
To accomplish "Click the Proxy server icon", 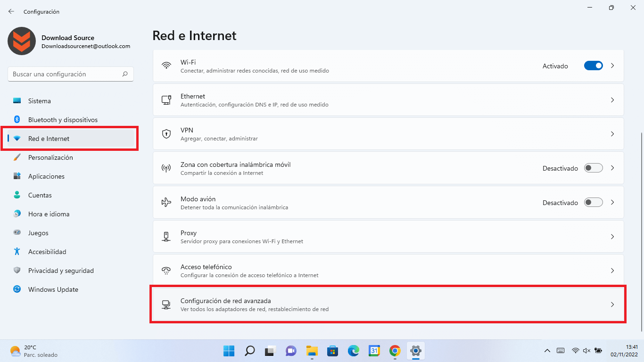I will [166, 237].
